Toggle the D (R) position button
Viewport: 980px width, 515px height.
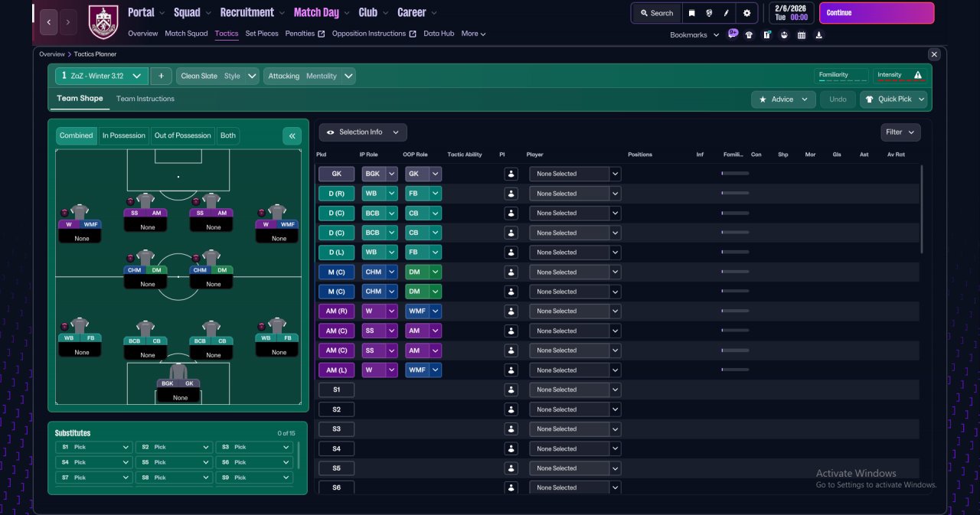point(336,194)
